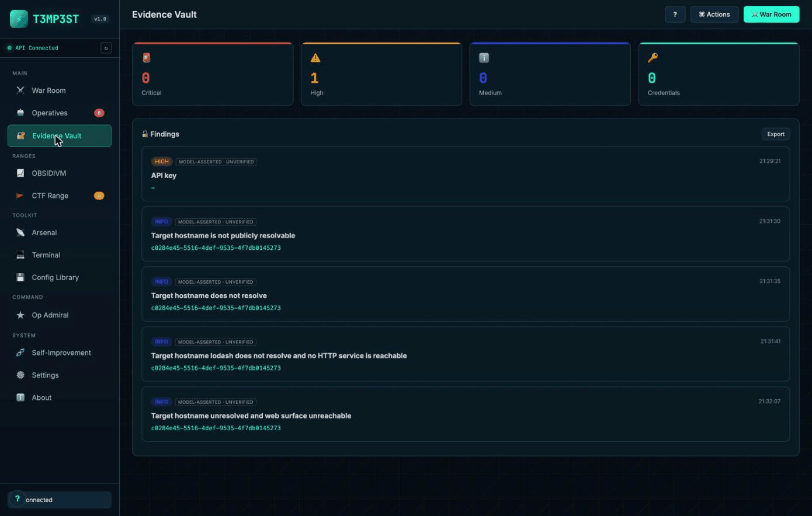Viewport: 812px width, 516px height.
Task: Open the Op Admiral command page
Action: point(60,315)
